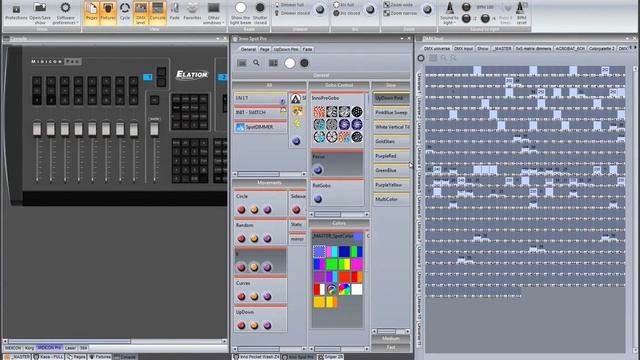Viewport: 640px width, 360px height.
Task: Click the white beam circle in fixture toolbar
Action: pyautogui.click(x=290, y=63)
